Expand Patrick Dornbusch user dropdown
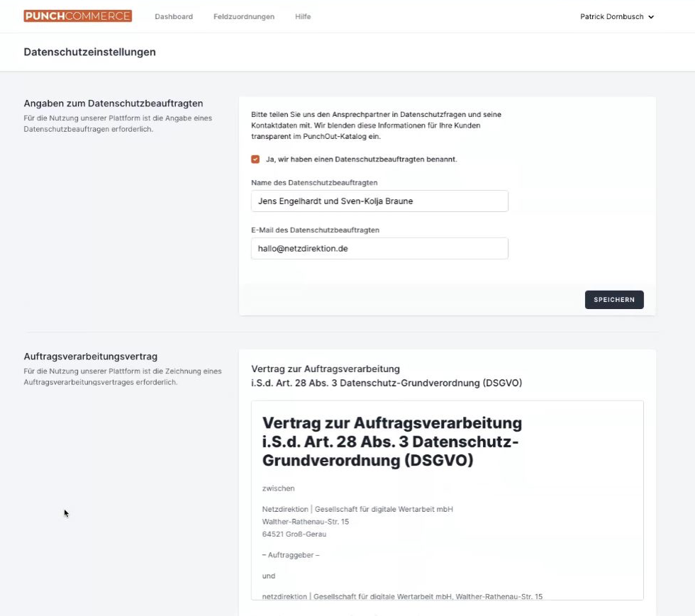 pyautogui.click(x=616, y=16)
